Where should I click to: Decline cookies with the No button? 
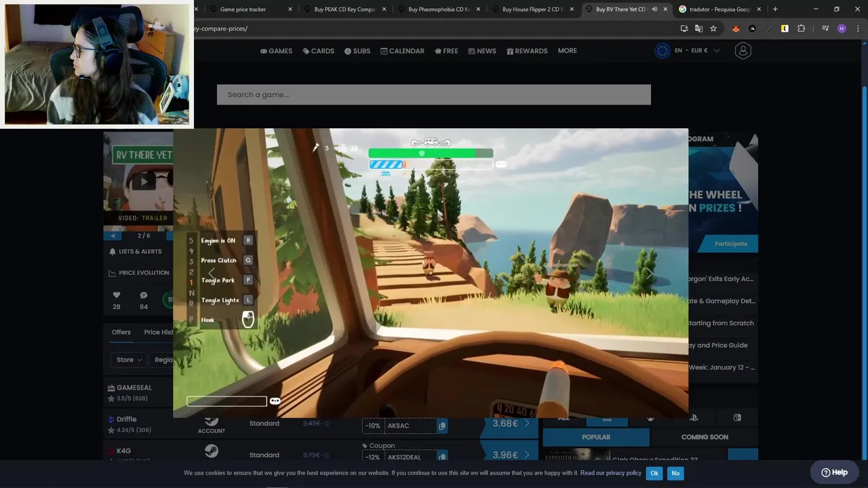[675, 473]
